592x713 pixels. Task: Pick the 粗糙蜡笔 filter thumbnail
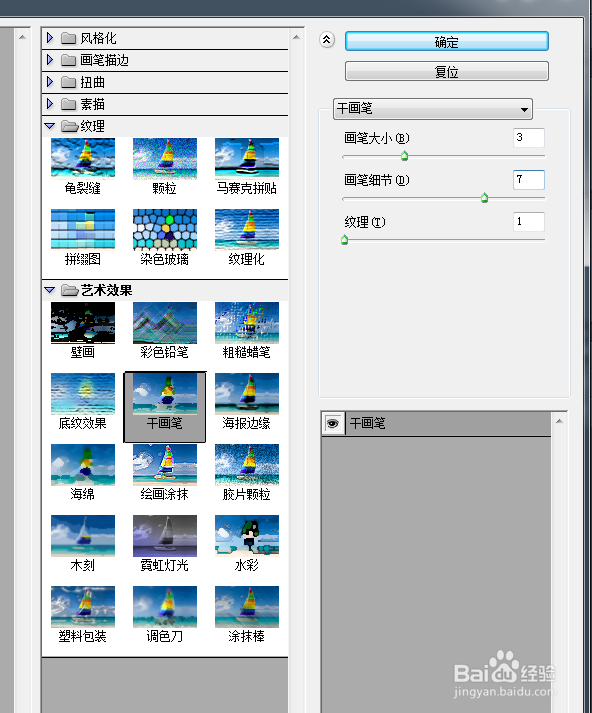[246, 322]
